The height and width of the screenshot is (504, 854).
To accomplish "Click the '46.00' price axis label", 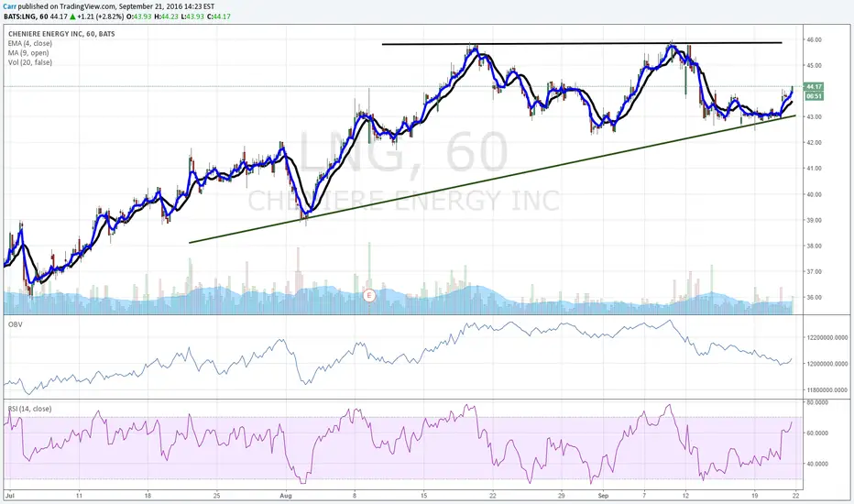I will [x=815, y=39].
